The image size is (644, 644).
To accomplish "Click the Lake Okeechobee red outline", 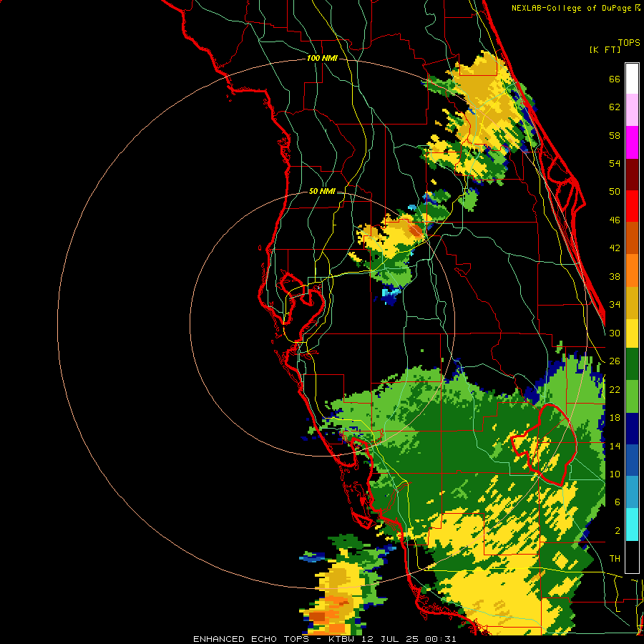I will [x=545, y=445].
